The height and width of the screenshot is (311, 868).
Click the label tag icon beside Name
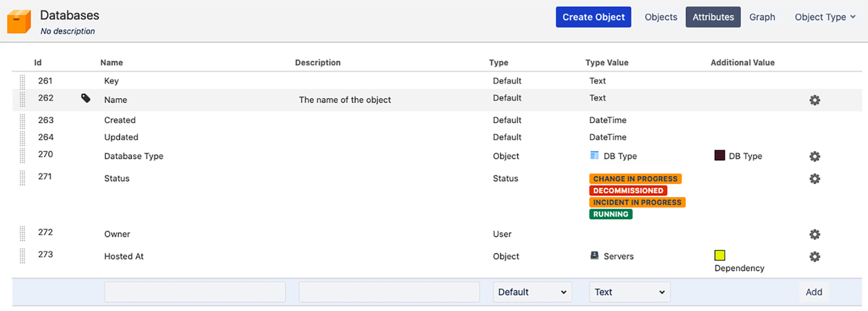[x=86, y=99]
